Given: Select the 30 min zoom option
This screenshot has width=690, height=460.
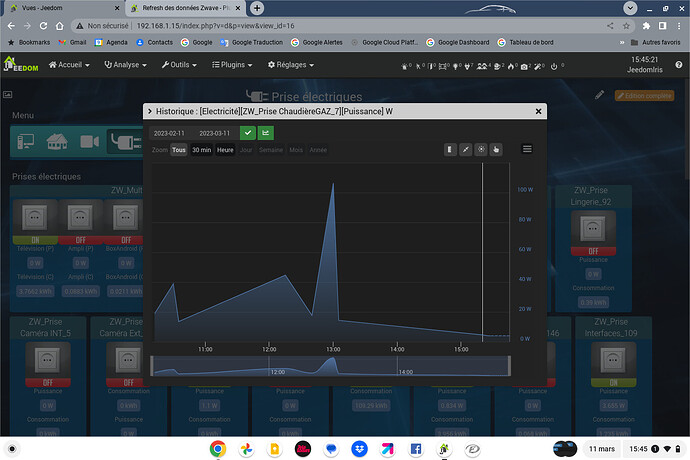Looking at the screenshot, I should coord(202,150).
